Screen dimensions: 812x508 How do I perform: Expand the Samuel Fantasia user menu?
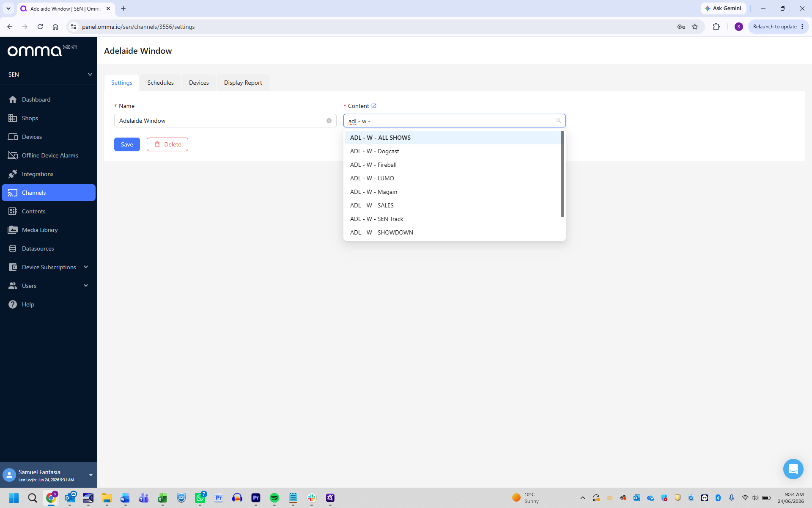pos(91,475)
